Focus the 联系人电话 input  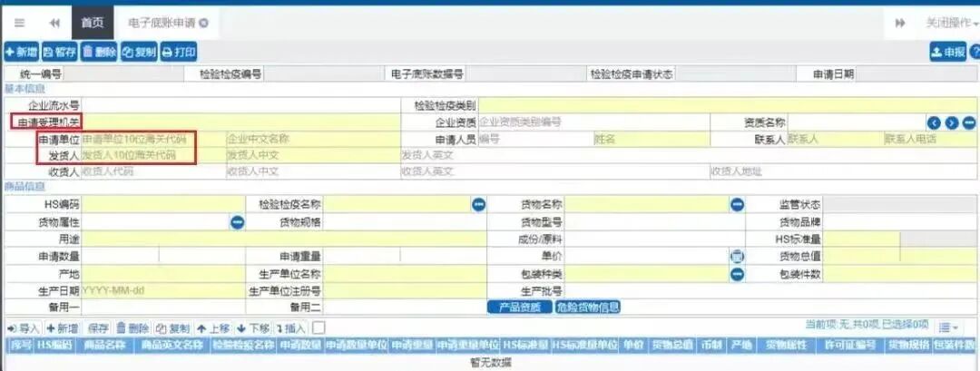(x=931, y=139)
